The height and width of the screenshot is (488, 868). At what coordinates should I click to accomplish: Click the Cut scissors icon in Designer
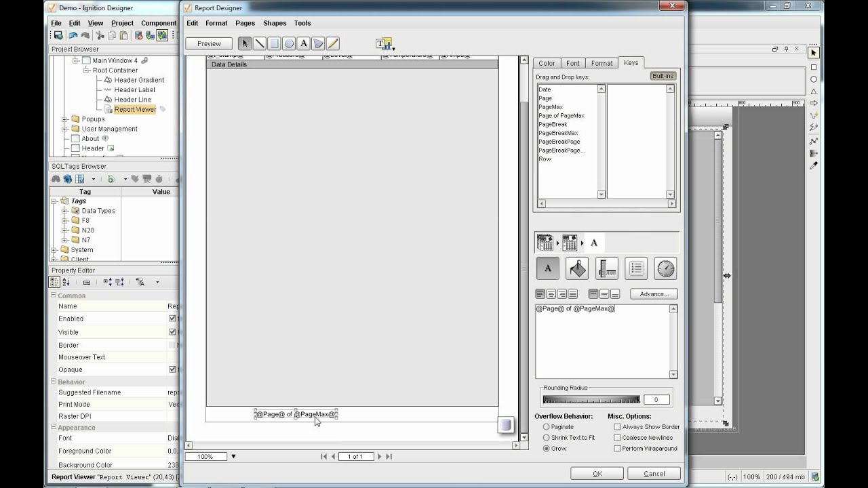click(100, 35)
